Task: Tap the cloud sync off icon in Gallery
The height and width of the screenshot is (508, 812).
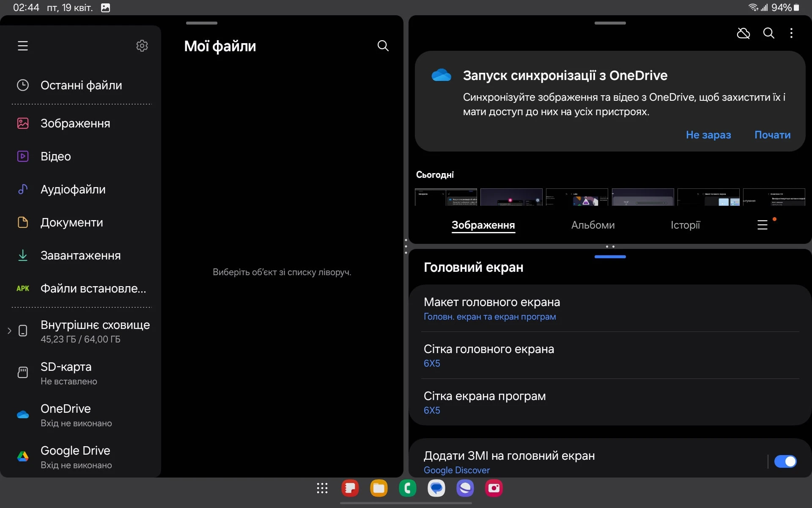Action: click(x=743, y=33)
